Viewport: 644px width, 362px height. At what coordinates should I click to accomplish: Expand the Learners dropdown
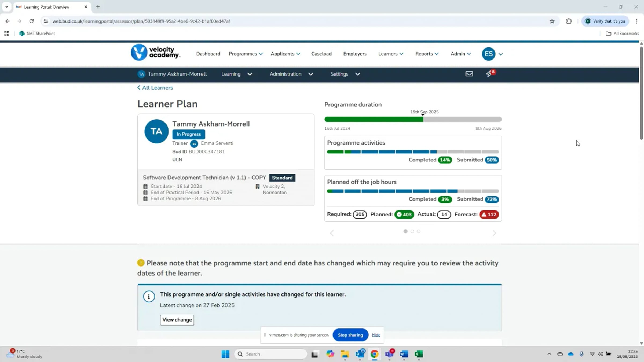pyautogui.click(x=391, y=54)
